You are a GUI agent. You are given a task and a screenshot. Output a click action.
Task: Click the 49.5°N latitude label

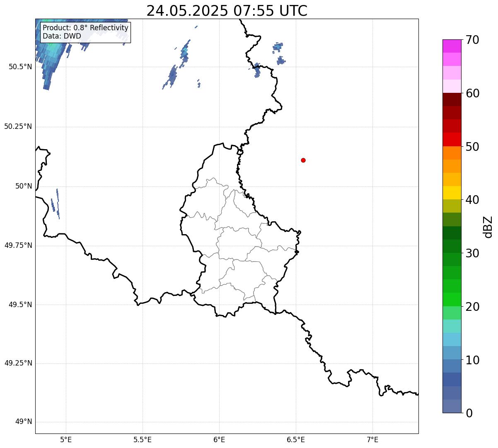click(x=20, y=305)
